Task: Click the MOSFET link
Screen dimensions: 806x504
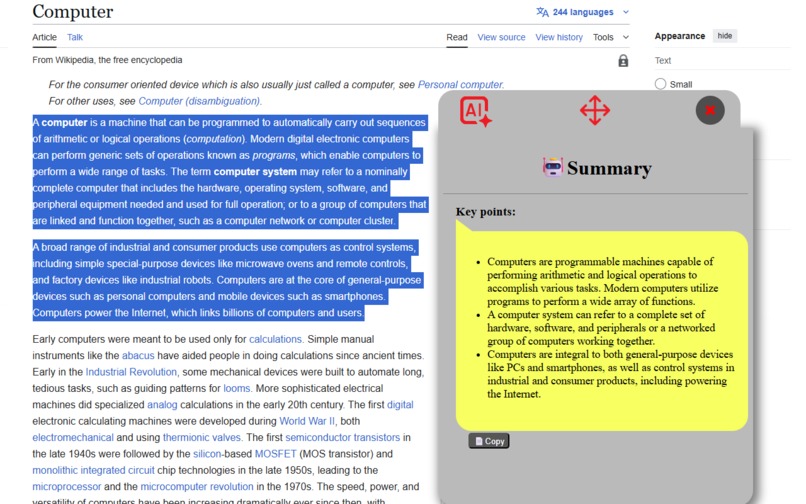Action: point(276,454)
